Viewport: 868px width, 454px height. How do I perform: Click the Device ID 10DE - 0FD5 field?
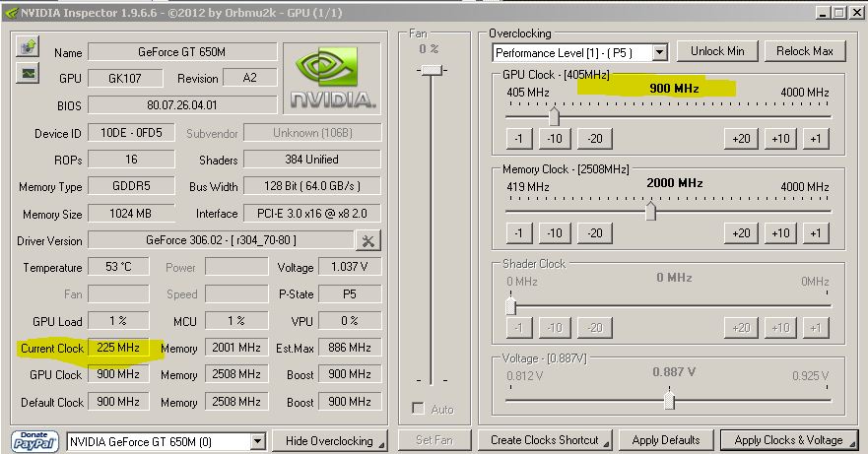131,133
